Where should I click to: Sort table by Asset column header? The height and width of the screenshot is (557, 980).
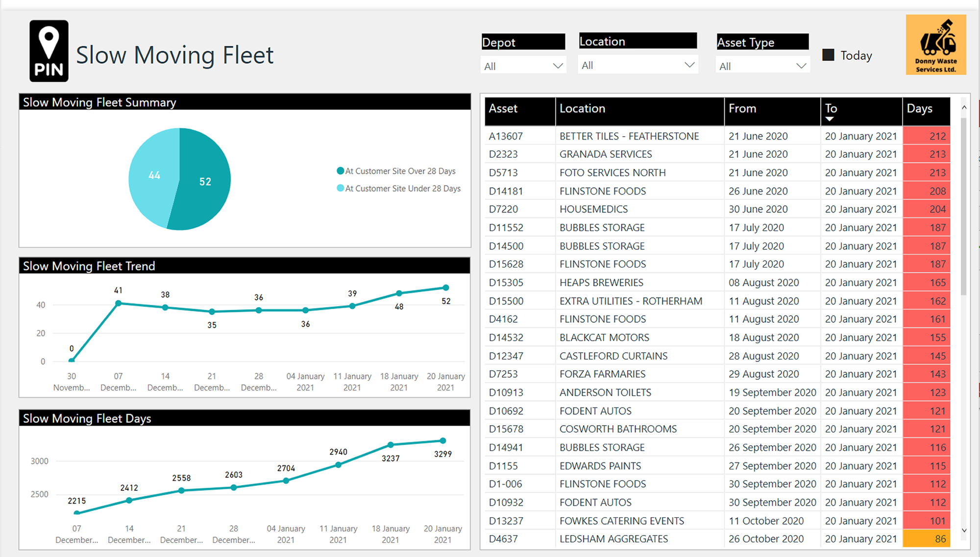point(503,109)
